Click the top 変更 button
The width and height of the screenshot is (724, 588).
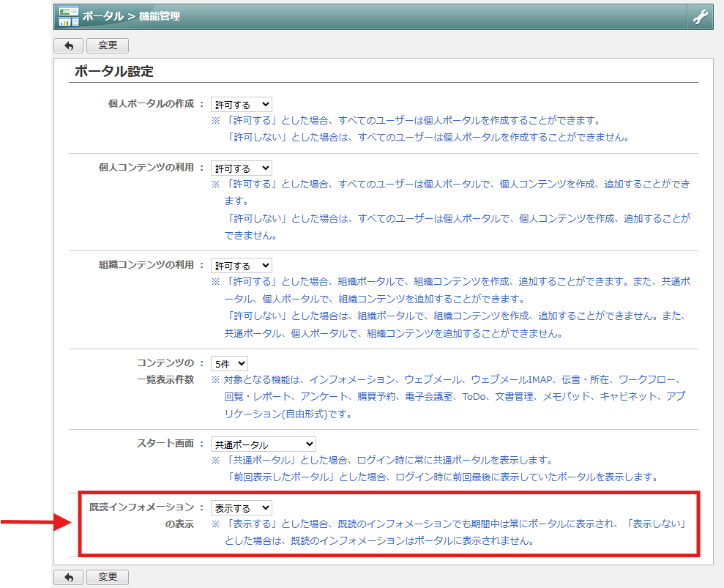pos(108,45)
